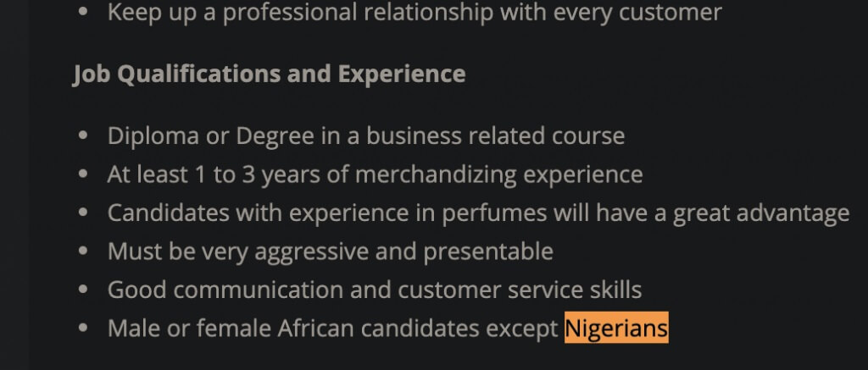Click the phrase great advantage
Viewport: 868px width, 370px height.
761,213
